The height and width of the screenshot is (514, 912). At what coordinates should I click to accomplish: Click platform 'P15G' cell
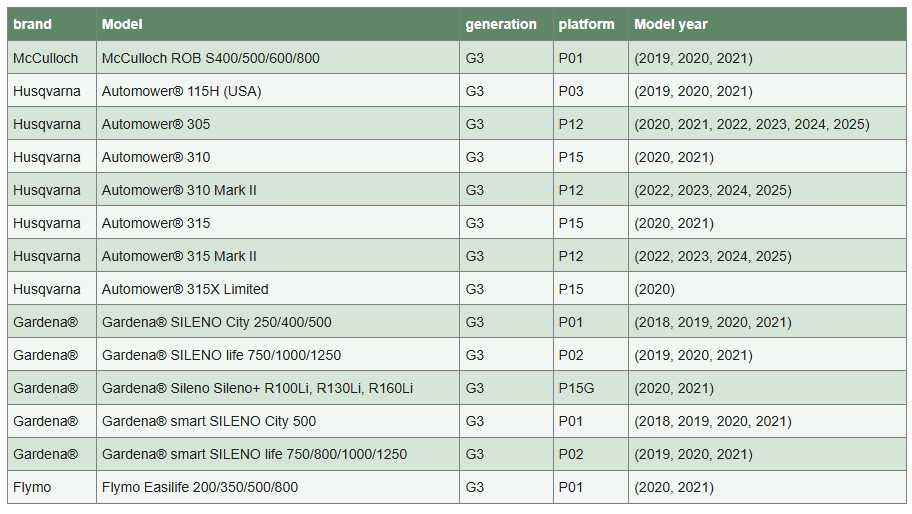(590, 388)
